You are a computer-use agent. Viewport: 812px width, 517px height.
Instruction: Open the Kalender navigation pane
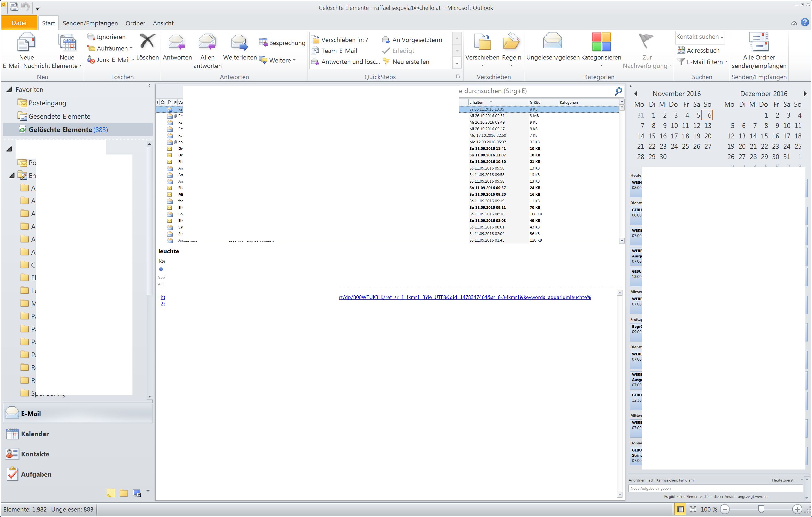34,434
